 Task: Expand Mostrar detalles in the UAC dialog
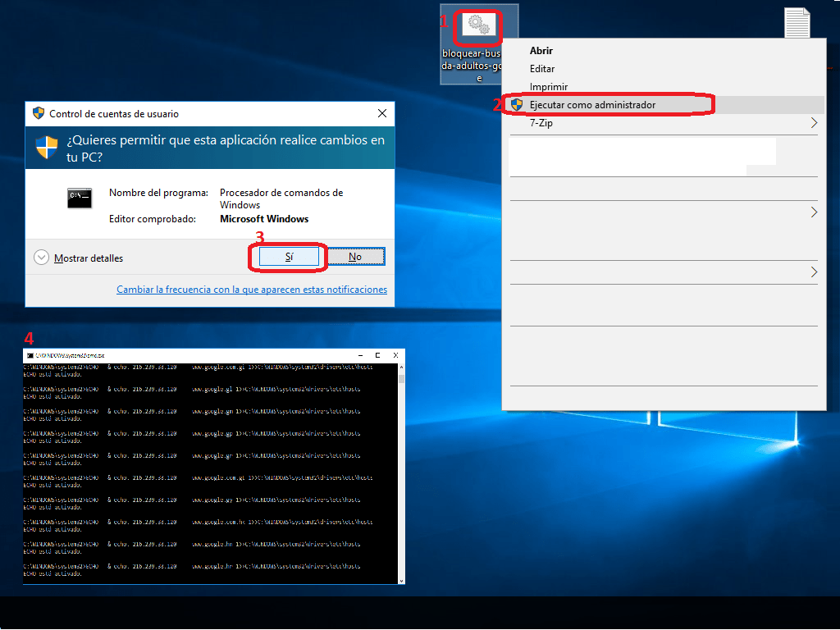coord(42,258)
